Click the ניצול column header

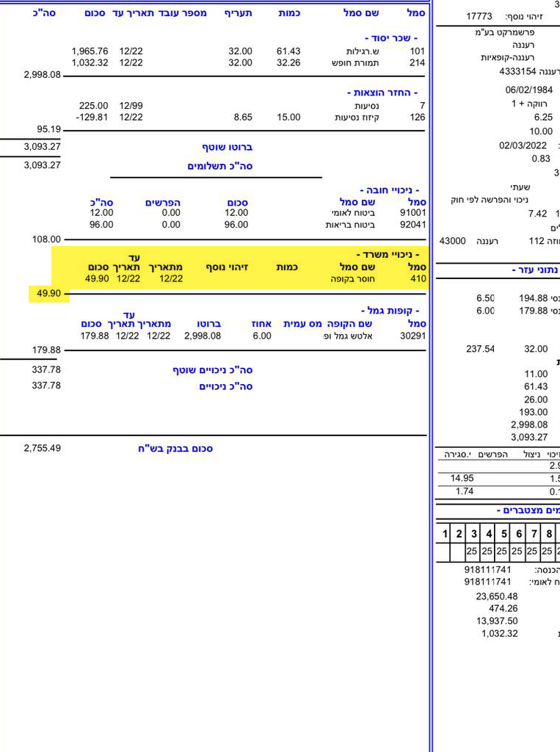(531, 454)
